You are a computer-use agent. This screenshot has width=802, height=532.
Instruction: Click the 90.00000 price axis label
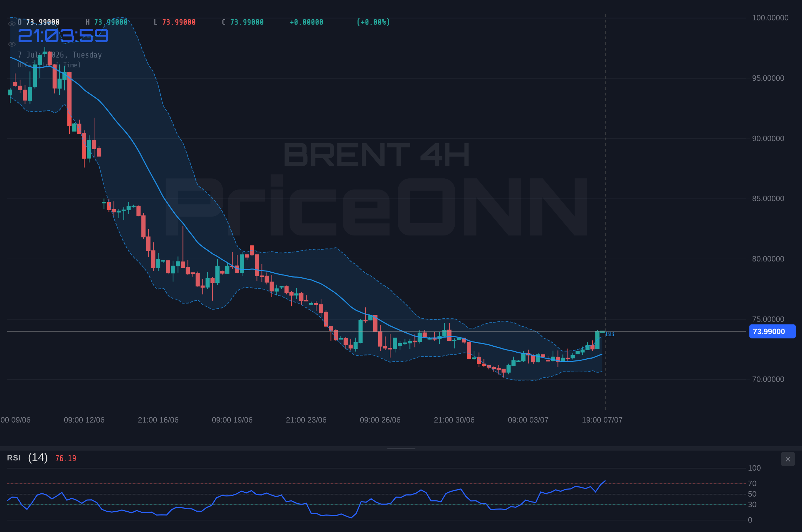768,139
